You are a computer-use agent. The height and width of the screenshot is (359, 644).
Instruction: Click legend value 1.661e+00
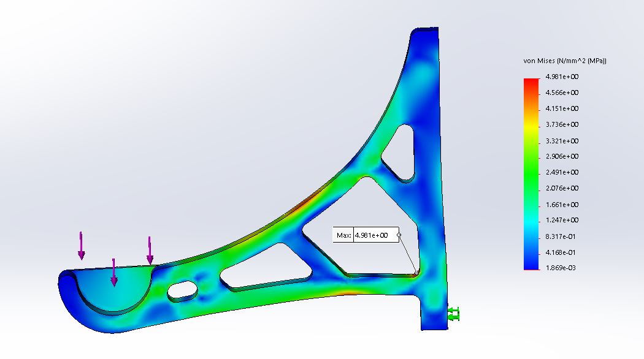pyautogui.click(x=562, y=205)
